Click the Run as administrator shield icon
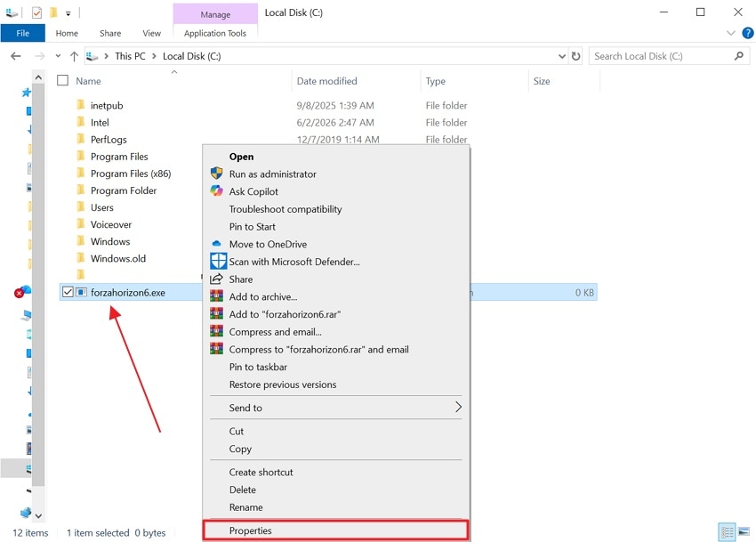Image resolution: width=756 pixels, height=542 pixels. pyautogui.click(x=216, y=174)
